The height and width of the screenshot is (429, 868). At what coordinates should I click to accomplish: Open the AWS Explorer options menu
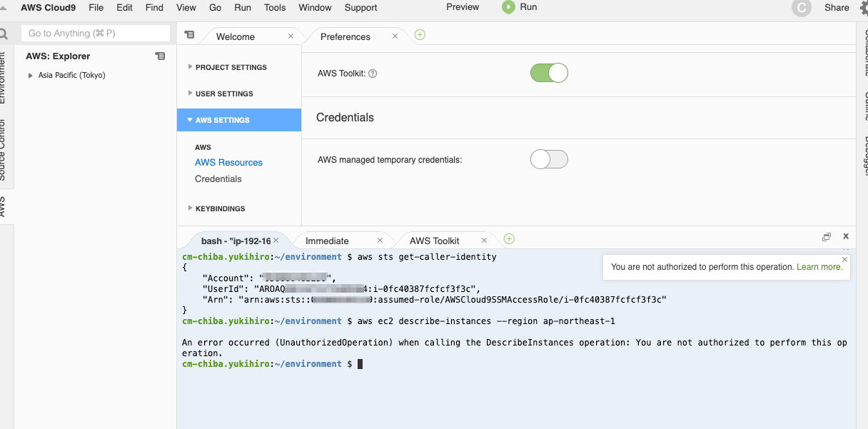(160, 56)
